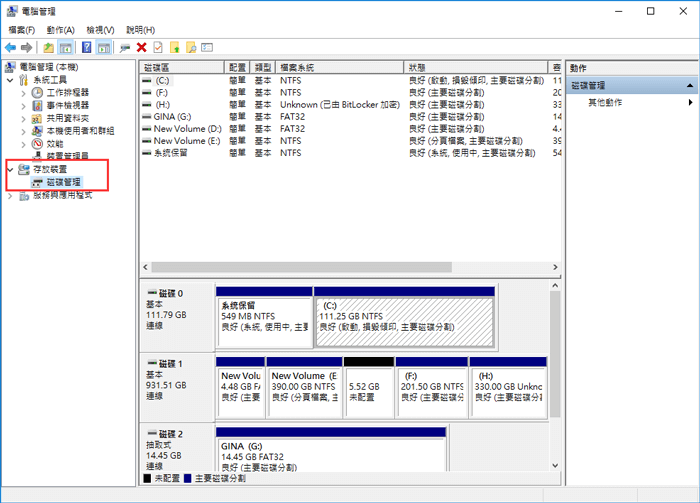Click the red X delete toolbar icon
The image size is (700, 503).
[x=142, y=47]
